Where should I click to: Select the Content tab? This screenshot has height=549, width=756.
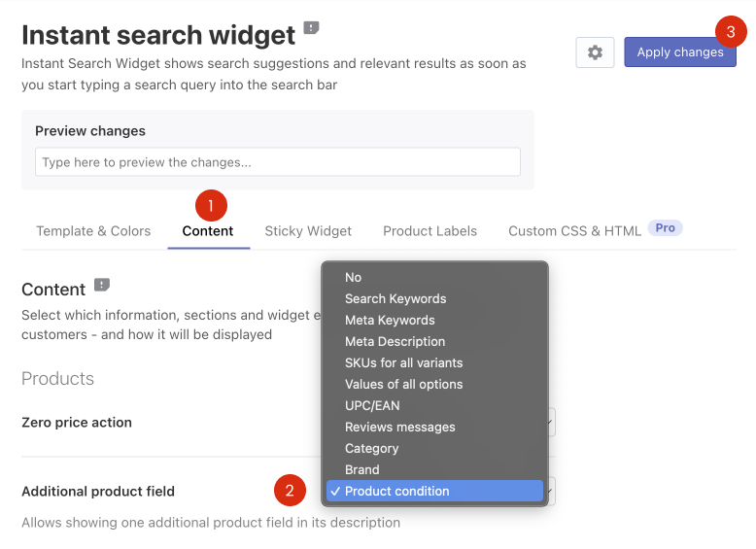point(208,231)
